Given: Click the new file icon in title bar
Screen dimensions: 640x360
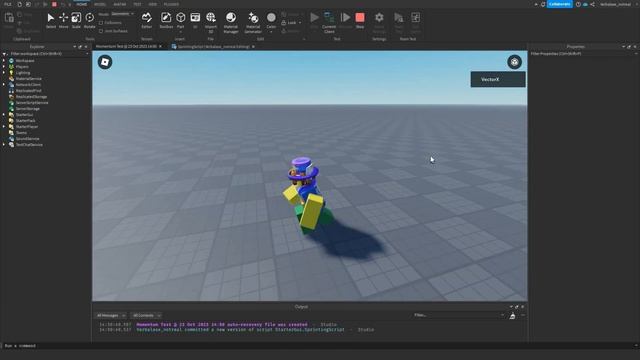Looking at the screenshot, I should 19,4.
